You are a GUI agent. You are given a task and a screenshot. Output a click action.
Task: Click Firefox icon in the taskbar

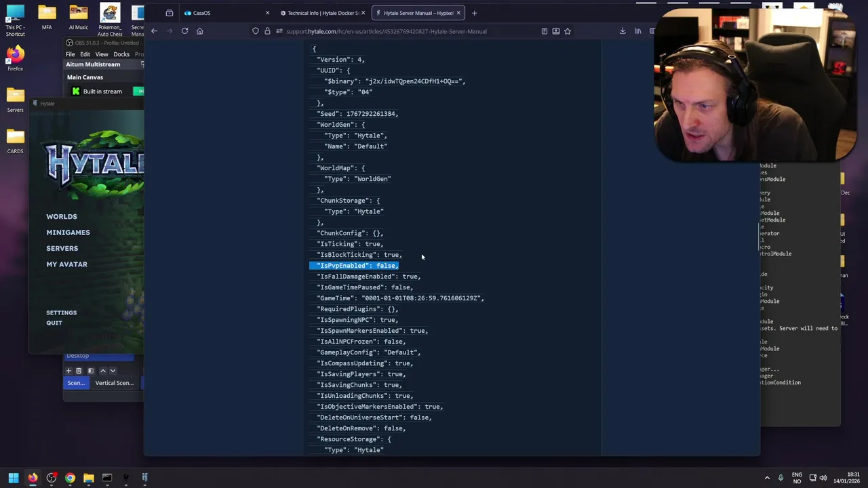pos(33,478)
